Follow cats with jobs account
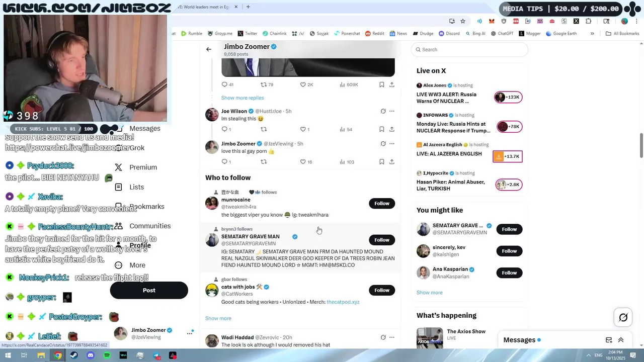Screen dimensions: 644x362 coord(382,290)
